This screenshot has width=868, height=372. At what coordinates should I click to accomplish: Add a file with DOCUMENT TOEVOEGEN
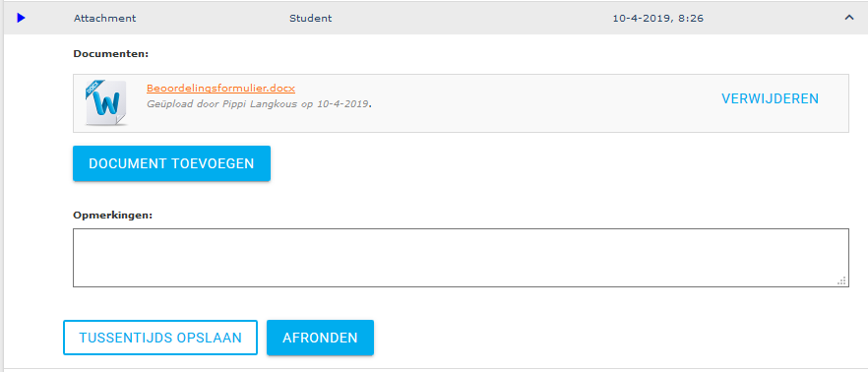pos(171,163)
